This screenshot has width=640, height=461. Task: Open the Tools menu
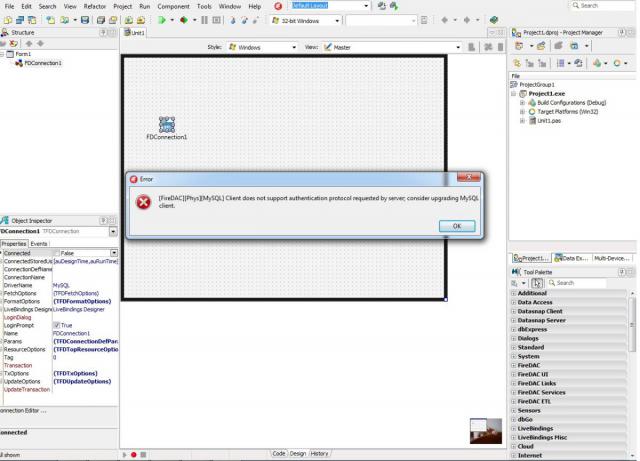pyautogui.click(x=204, y=7)
